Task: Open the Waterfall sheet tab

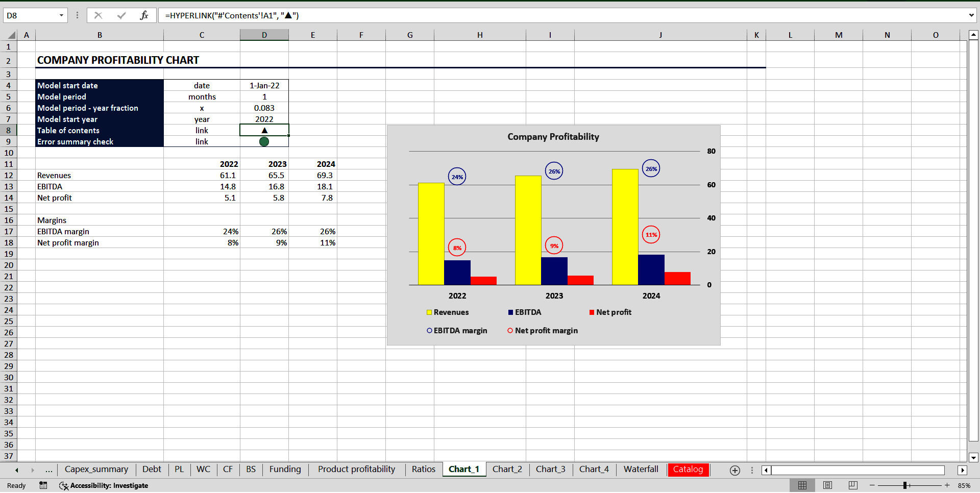Action: tap(641, 470)
